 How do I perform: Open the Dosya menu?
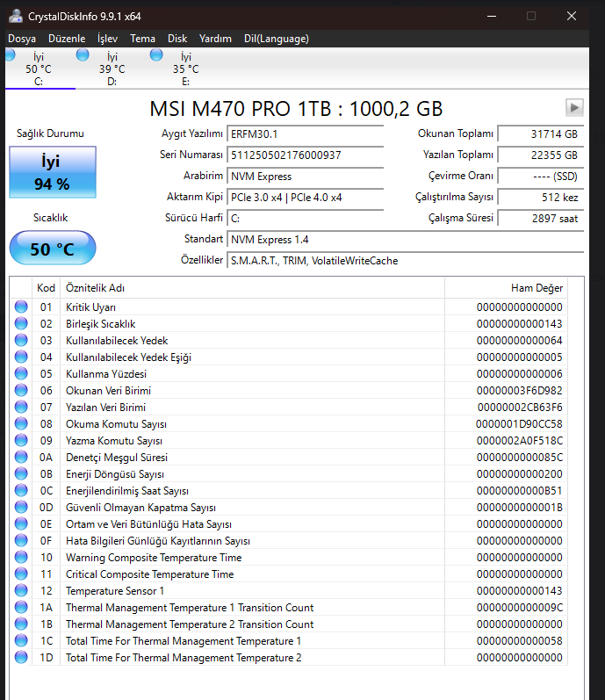click(x=22, y=39)
